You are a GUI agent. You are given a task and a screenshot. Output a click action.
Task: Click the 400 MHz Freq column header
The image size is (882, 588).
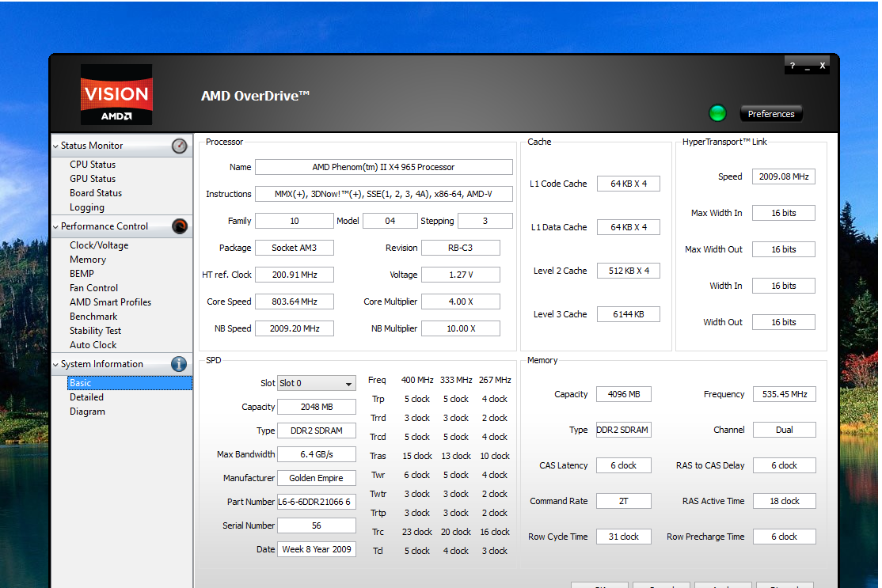pyautogui.click(x=416, y=381)
